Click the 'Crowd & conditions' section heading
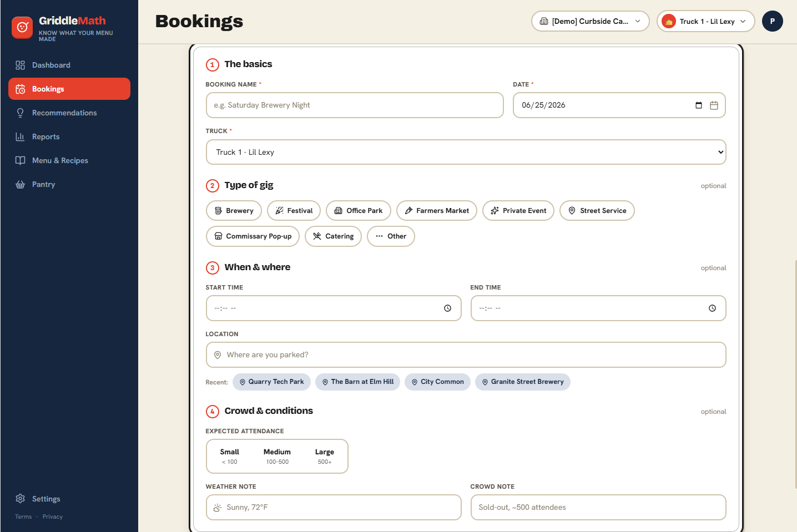 269,411
